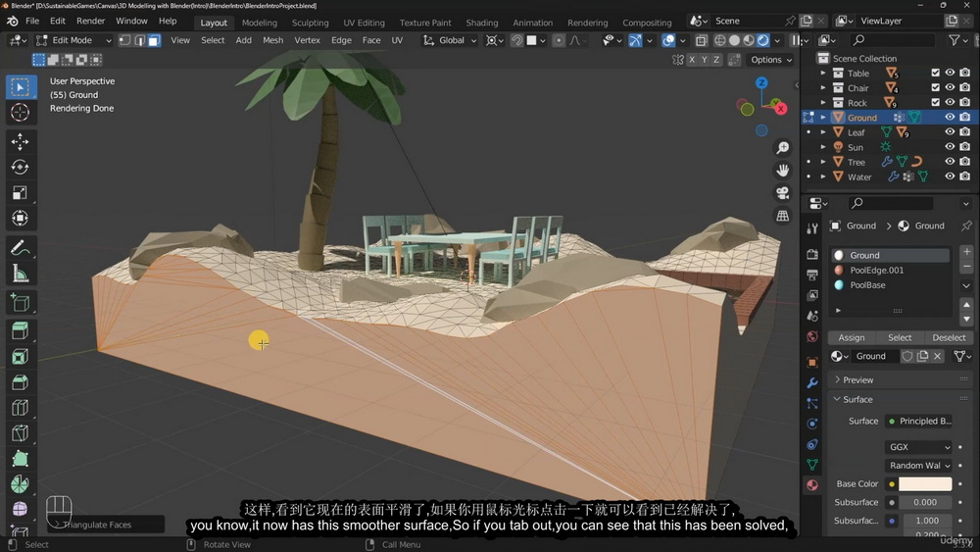Click the Assign button
Viewport: 980px width, 552px height.
pos(852,337)
